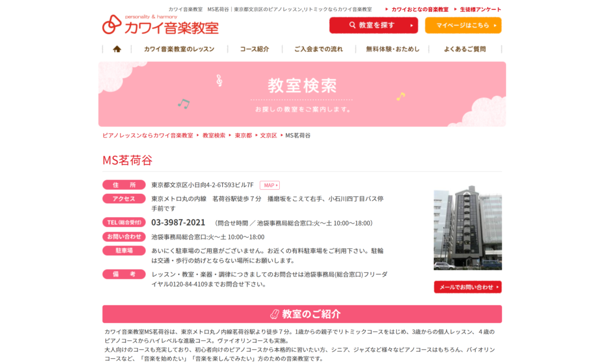Click breadcrumb 教室検索
Viewport: 602px width, 364px height.
(x=214, y=136)
